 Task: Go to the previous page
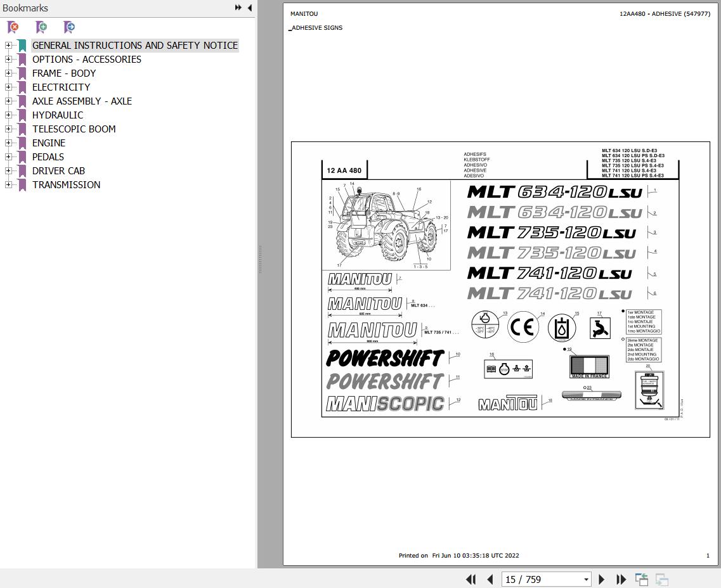(x=490, y=579)
